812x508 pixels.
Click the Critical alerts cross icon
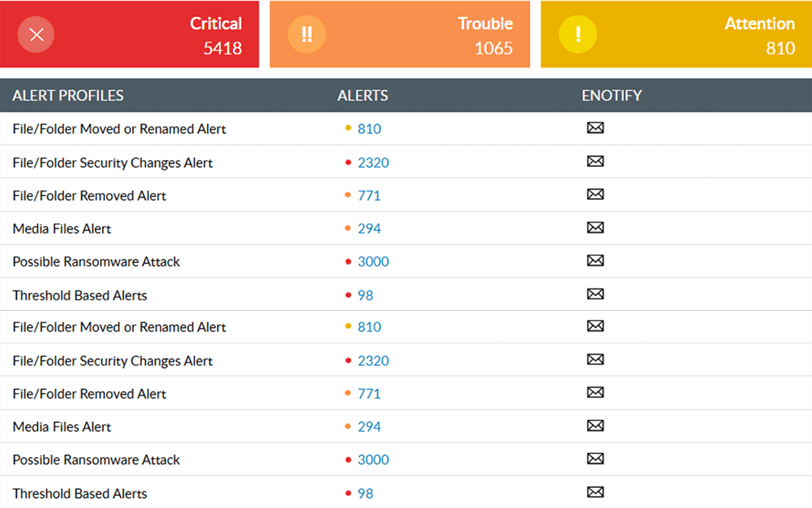pyautogui.click(x=35, y=34)
